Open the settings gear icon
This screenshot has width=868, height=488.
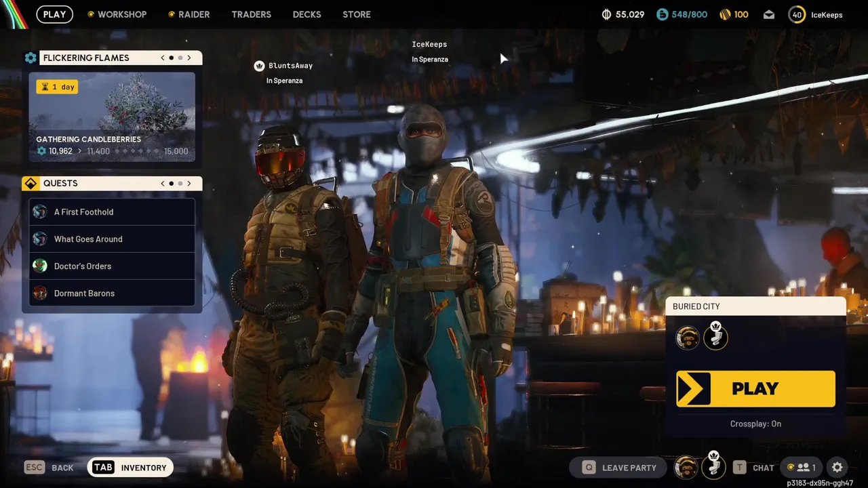837,467
